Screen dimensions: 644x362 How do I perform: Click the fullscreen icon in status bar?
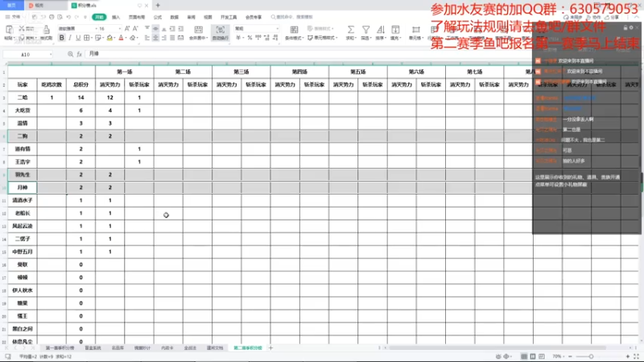tap(637, 356)
